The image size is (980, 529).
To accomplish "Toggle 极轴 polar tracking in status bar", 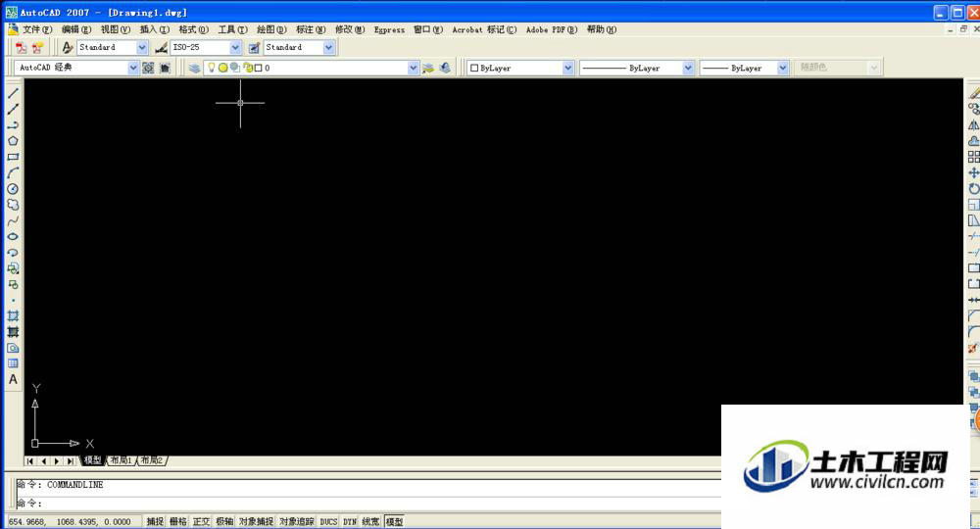I will pos(224,521).
